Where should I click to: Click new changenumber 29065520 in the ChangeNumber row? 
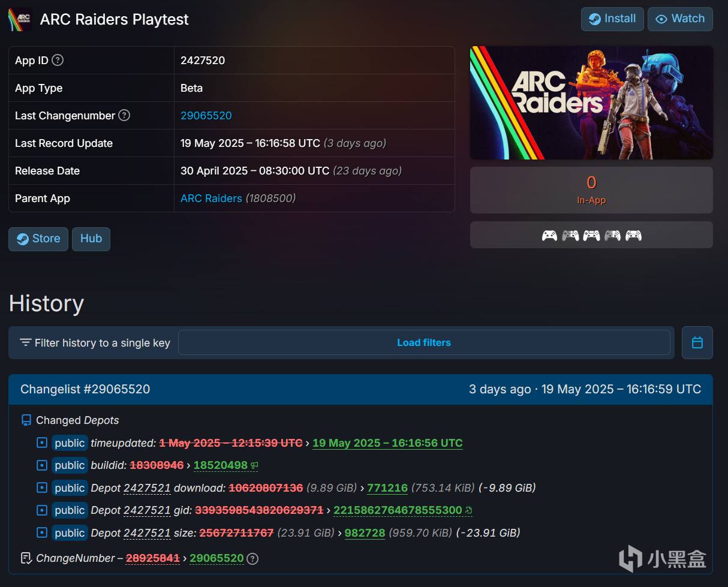coord(216,558)
